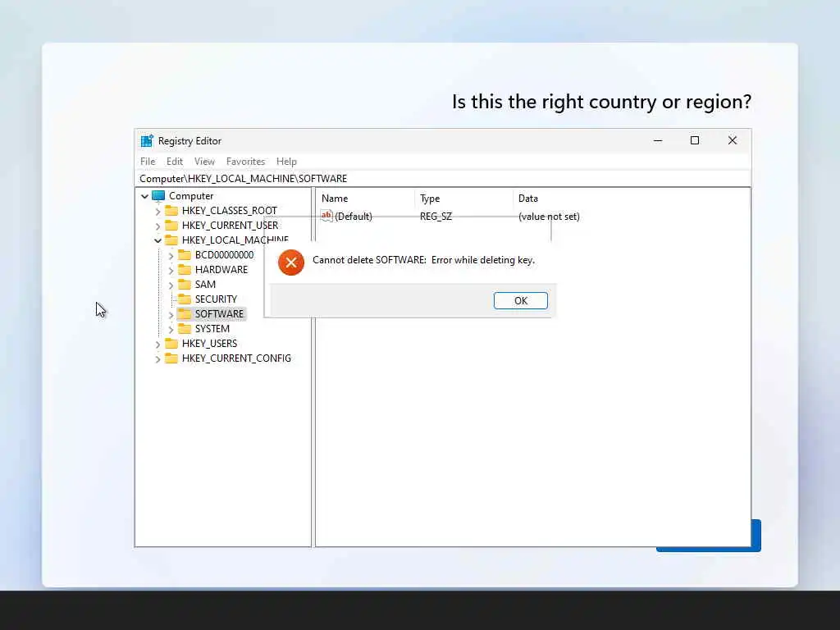Open the Edit menu
The image size is (840, 630).
click(175, 162)
